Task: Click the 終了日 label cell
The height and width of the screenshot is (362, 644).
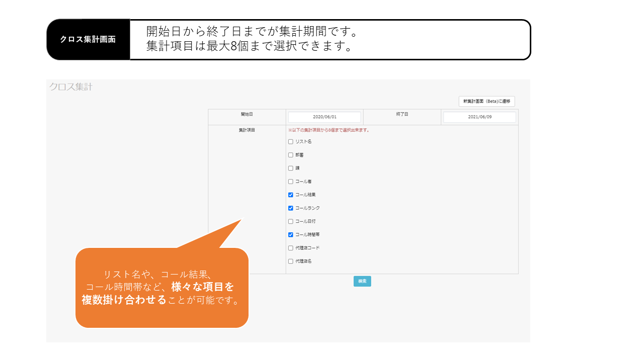Action: [402, 117]
